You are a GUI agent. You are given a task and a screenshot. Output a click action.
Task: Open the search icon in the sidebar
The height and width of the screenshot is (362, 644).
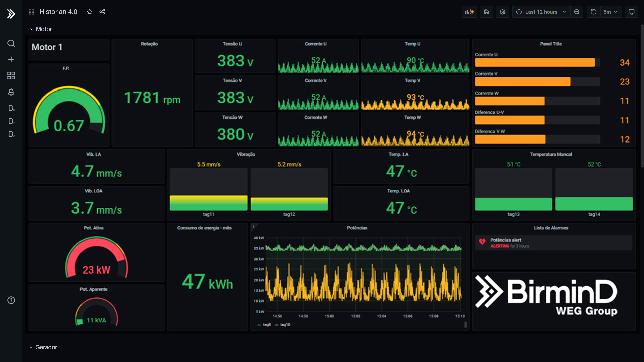tap(11, 43)
